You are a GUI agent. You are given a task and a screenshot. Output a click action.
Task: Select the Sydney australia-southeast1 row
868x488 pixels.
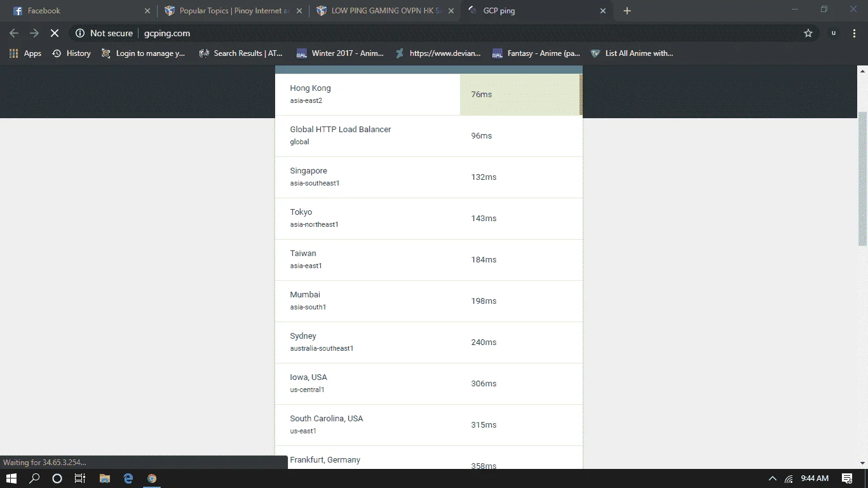pyautogui.click(x=428, y=342)
